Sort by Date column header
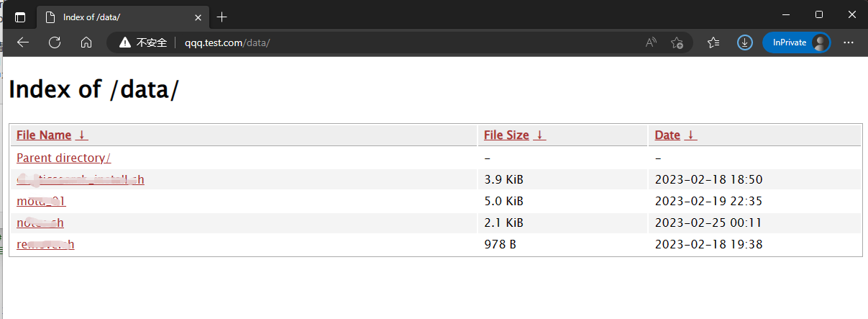868x319 pixels. [667, 135]
